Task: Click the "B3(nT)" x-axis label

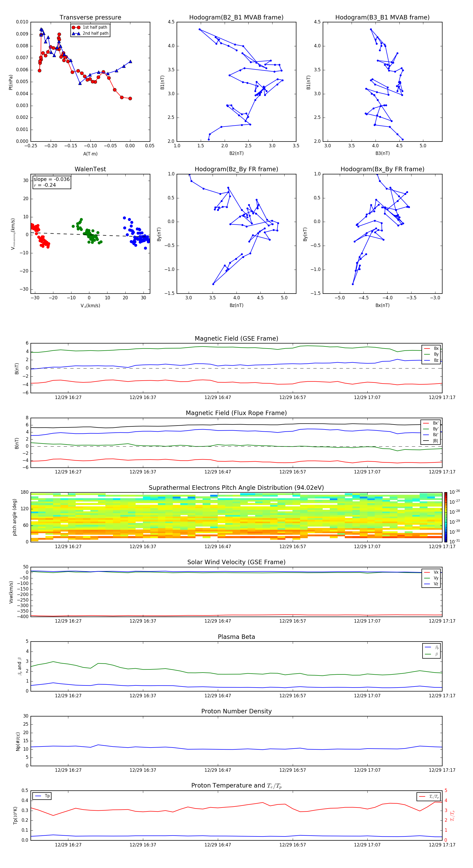Action: pyautogui.click(x=382, y=153)
